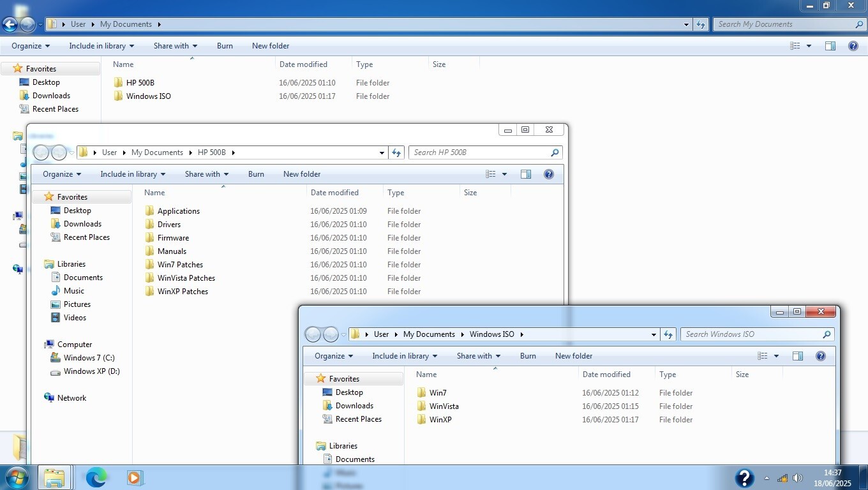Select Music library in HP 500B window
Screen dimensions: 868x490
(x=68, y=291)
